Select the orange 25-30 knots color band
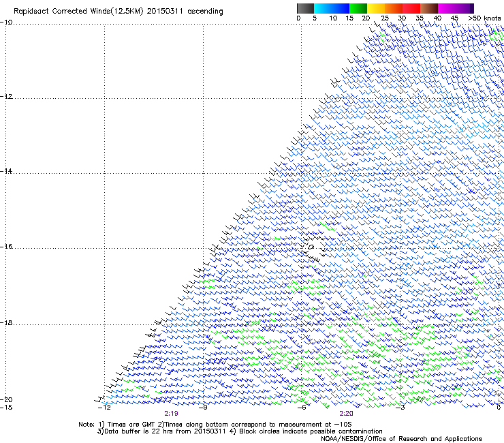 (x=394, y=8)
